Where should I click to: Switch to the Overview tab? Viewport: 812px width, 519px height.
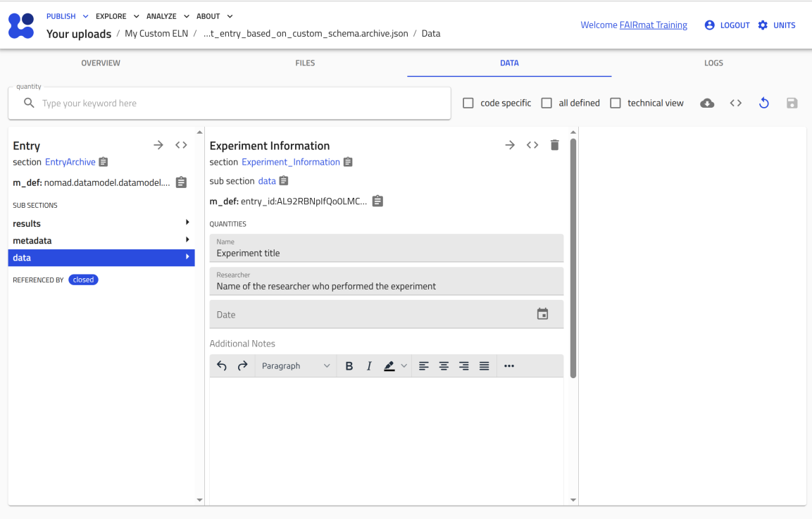101,63
